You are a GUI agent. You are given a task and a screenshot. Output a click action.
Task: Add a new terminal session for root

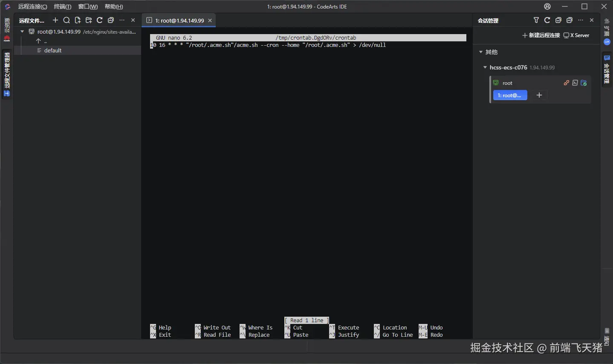coord(539,95)
